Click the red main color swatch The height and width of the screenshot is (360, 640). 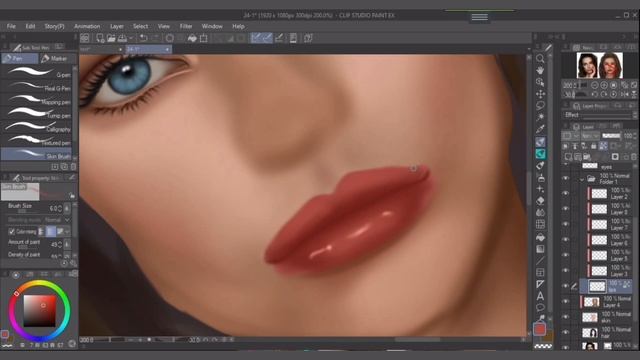point(540,329)
